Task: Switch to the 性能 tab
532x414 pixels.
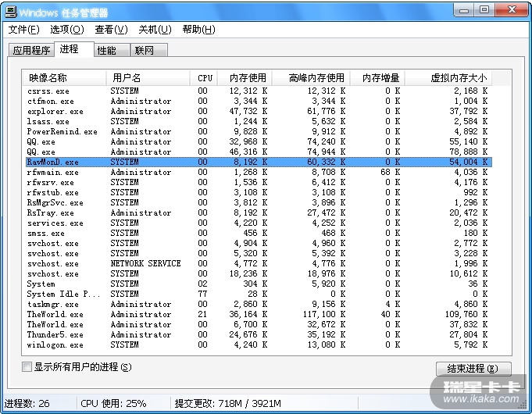Action: tap(112, 50)
